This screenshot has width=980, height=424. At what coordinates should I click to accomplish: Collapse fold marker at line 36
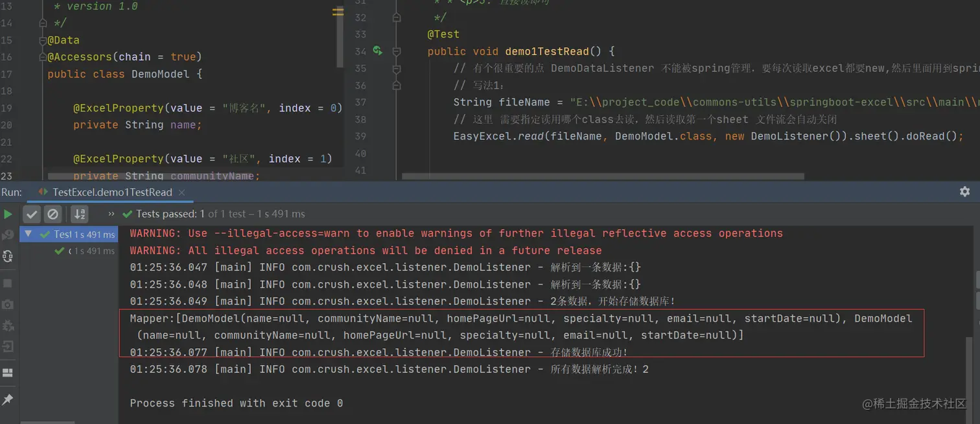click(397, 86)
